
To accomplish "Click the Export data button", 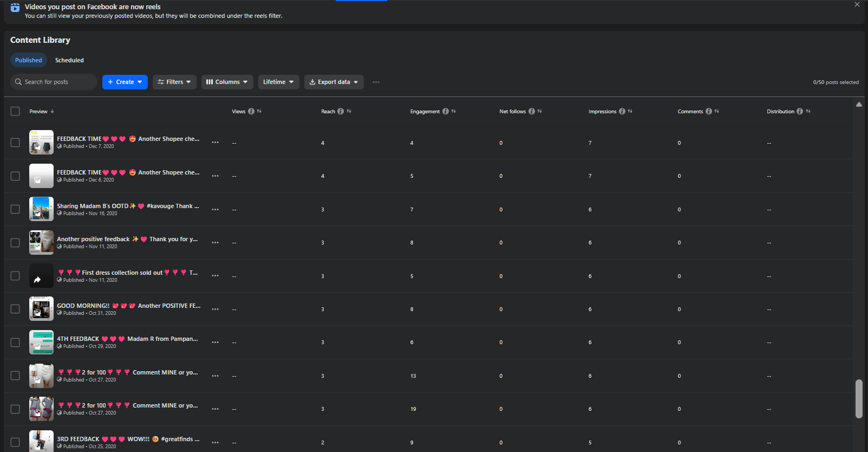I will pyautogui.click(x=334, y=82).
